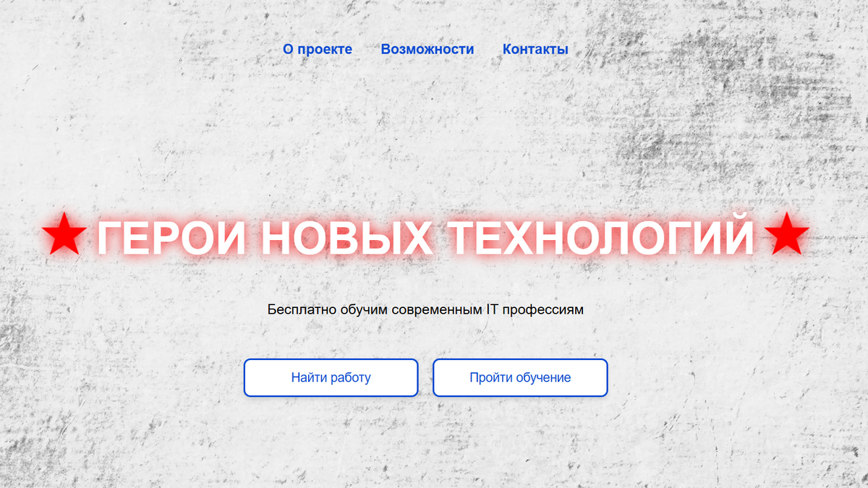
Task: Click the right red star icon
Action: point(786,234)
